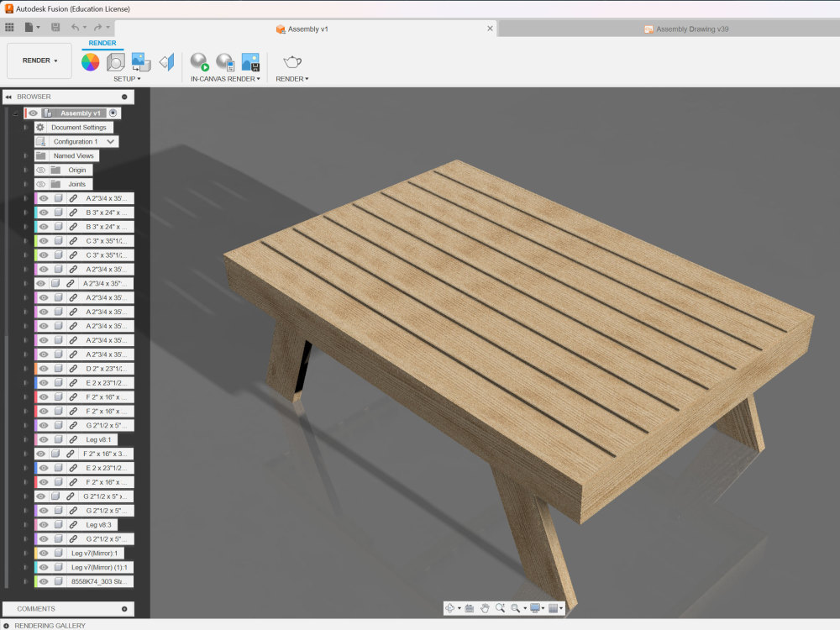Viewport: 840px width, 630px height.
Task: Click the Document Settings label
Action: (x=79, y=128)
